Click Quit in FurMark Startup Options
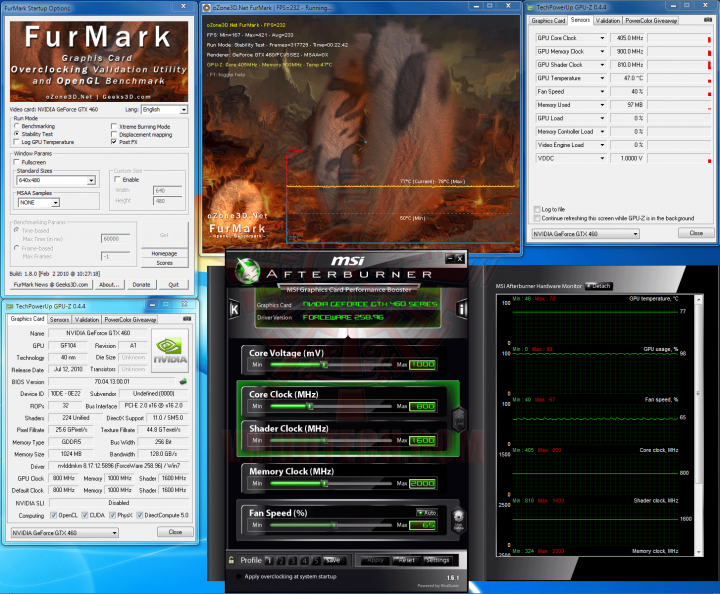 coord(174,285)
